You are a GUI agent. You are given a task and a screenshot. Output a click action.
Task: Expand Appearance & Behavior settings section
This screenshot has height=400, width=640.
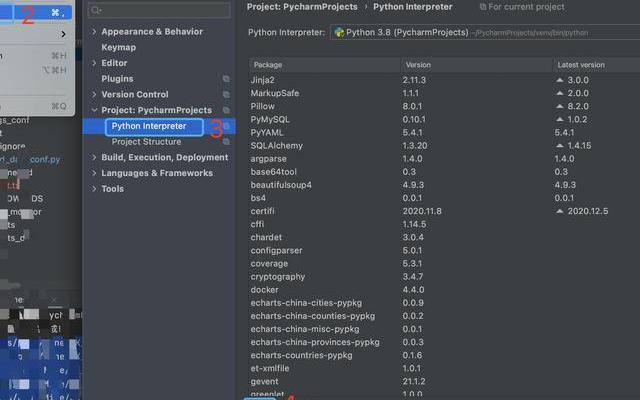coord(94,31)
